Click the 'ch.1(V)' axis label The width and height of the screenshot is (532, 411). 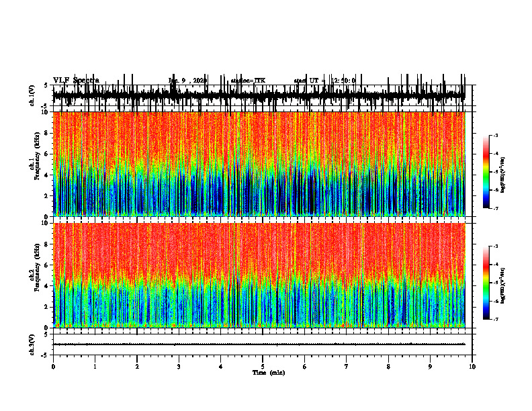32,95
